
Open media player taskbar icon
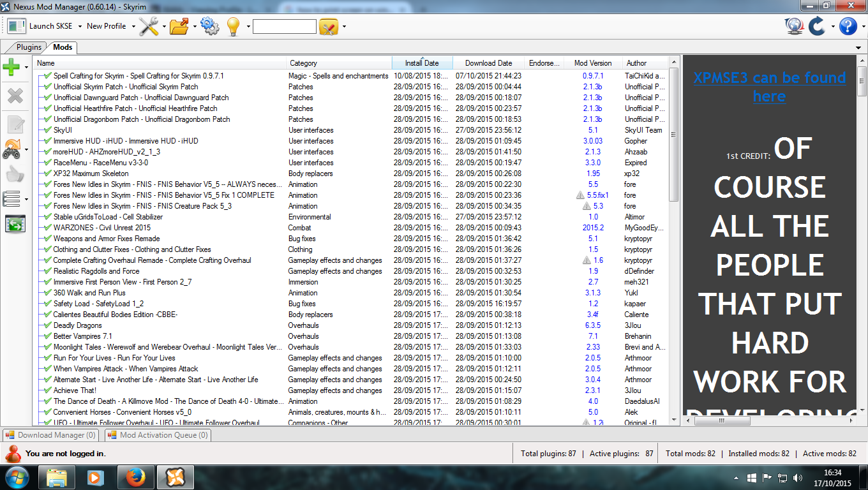tap(96, 477)
